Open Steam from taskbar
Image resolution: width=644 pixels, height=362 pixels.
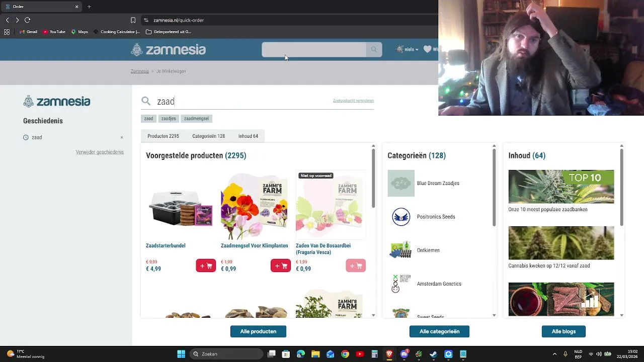click(433, 354)
